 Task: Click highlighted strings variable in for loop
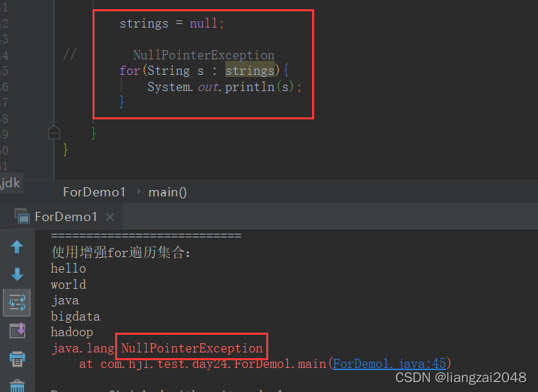250,71
